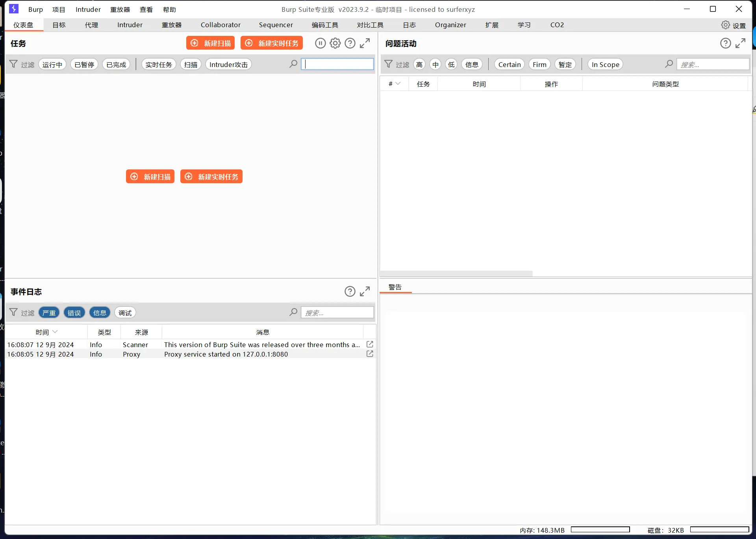
Task: Click the 内存 usage progress bar
Action: point(600,530)
